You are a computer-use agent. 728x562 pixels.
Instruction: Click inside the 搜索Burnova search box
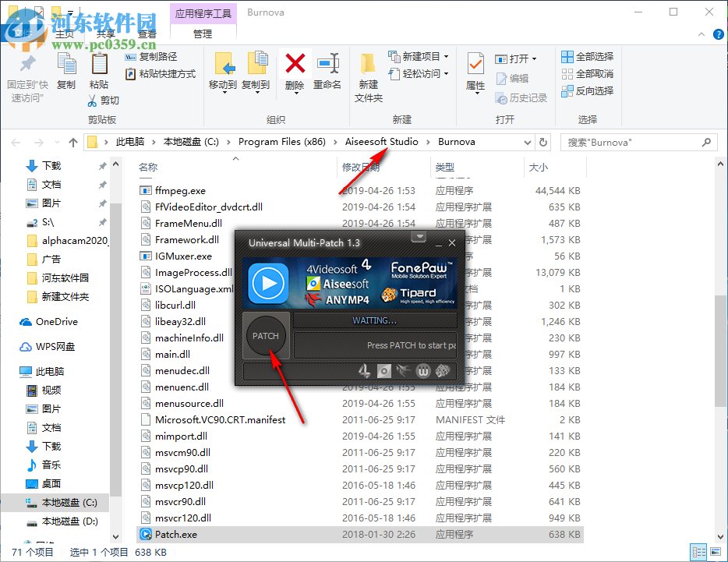click(639, 142)
